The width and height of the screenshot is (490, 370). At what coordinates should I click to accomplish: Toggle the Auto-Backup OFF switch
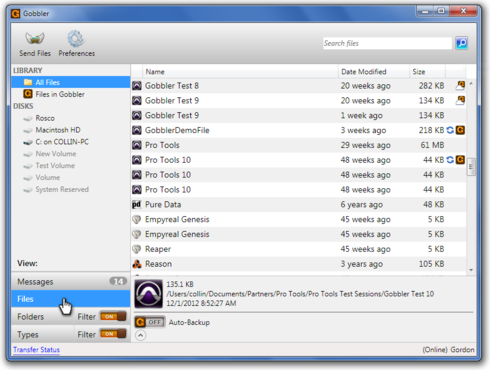point(150,322)
